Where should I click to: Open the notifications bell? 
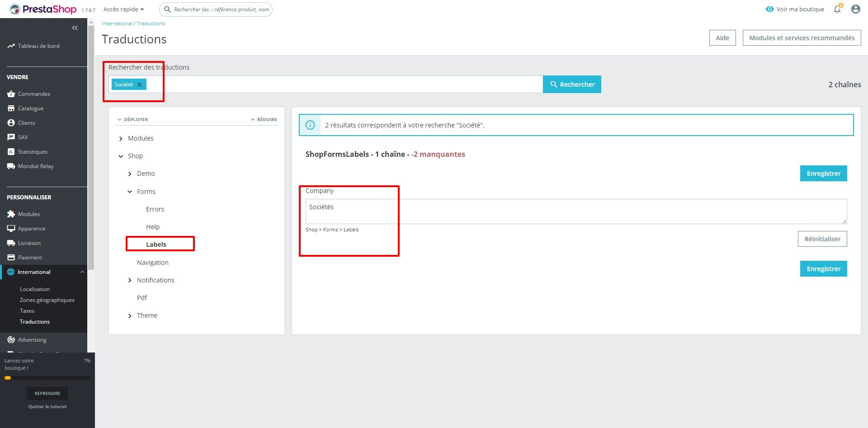tap(837, 9)
